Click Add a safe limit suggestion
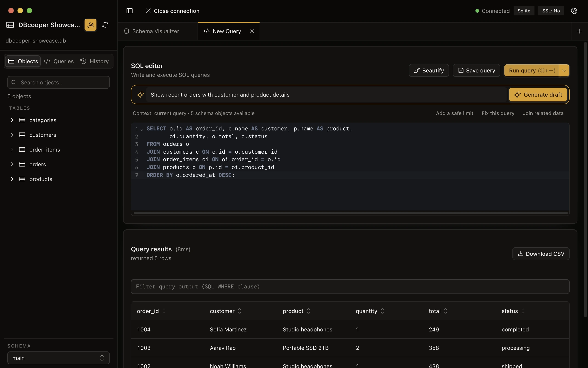This screenshot has height=368, width=588. click(x=454, y=113)
